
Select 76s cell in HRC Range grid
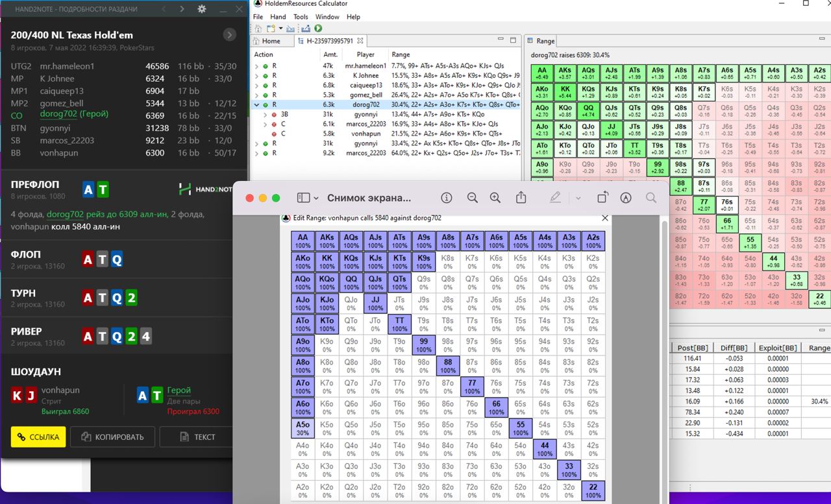tap(727, 205)
